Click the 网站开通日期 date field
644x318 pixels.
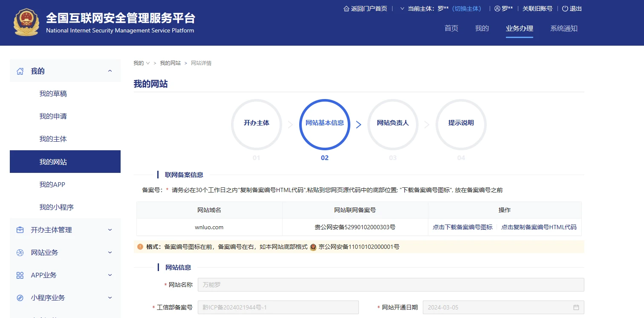(x=503, y=307)
